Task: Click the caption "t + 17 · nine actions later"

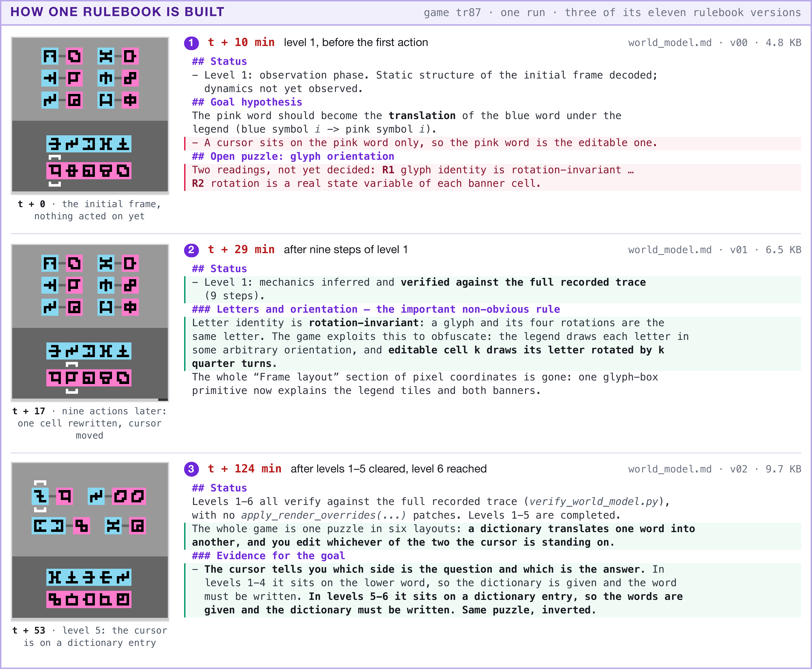Action: point(90,424)
